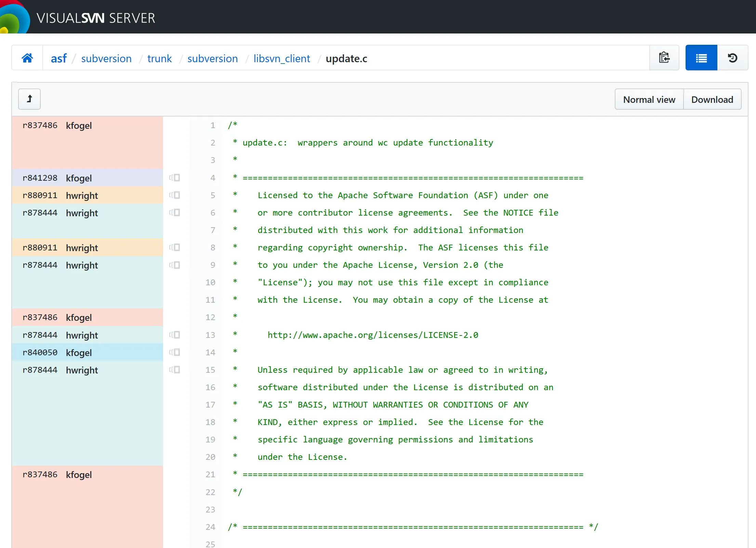Click previous-revision icon on line 4
The image size is (756, 548).
tap(175, 178)
